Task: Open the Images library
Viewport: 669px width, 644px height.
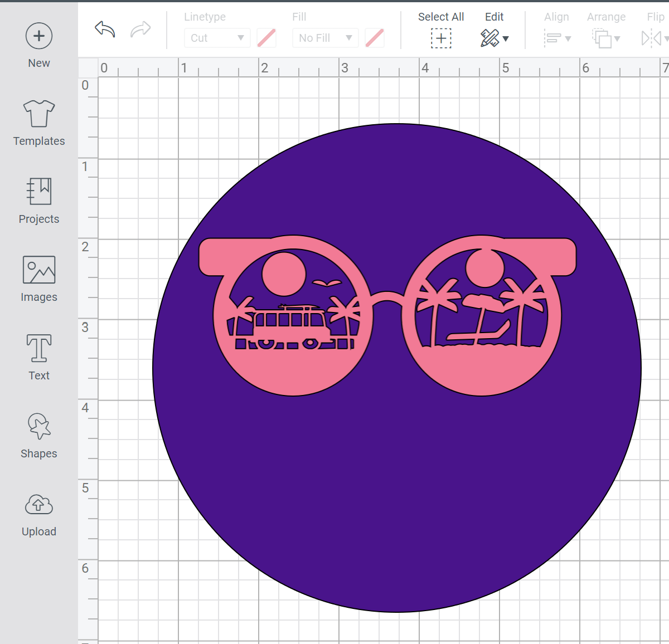Action: point(38,279)
